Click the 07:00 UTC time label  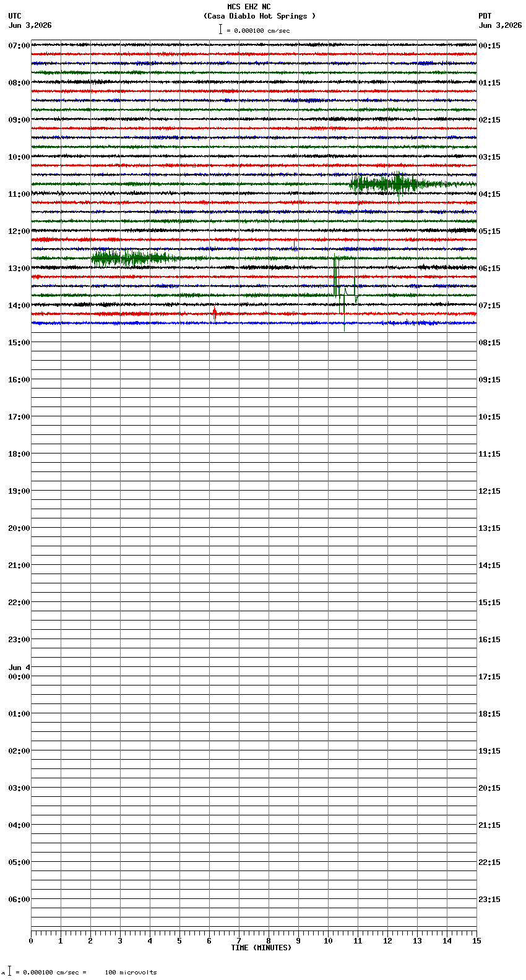pyautogui.click(x=19, y=46)
